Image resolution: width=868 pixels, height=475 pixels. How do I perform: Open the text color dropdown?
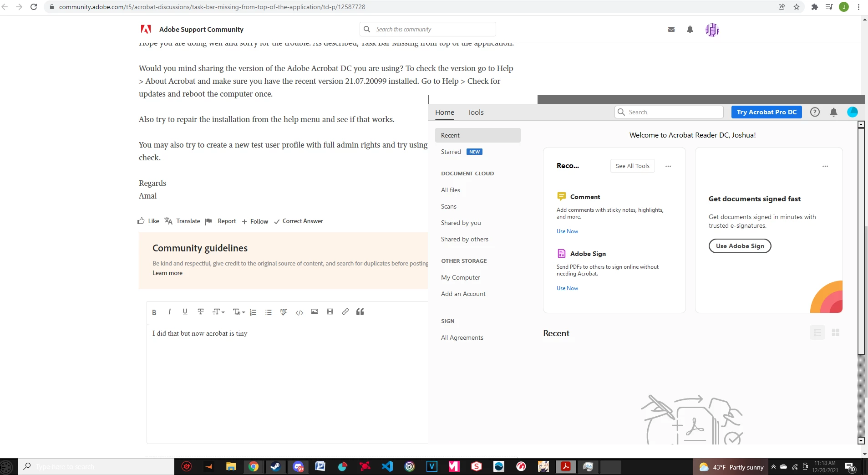pyautogui.click(x=239, y=312)
